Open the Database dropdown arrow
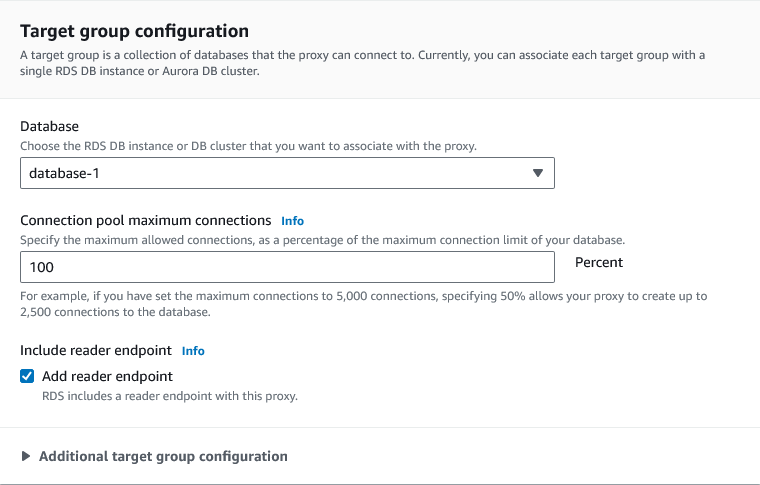Screen dimensions: 760x485 537,173
